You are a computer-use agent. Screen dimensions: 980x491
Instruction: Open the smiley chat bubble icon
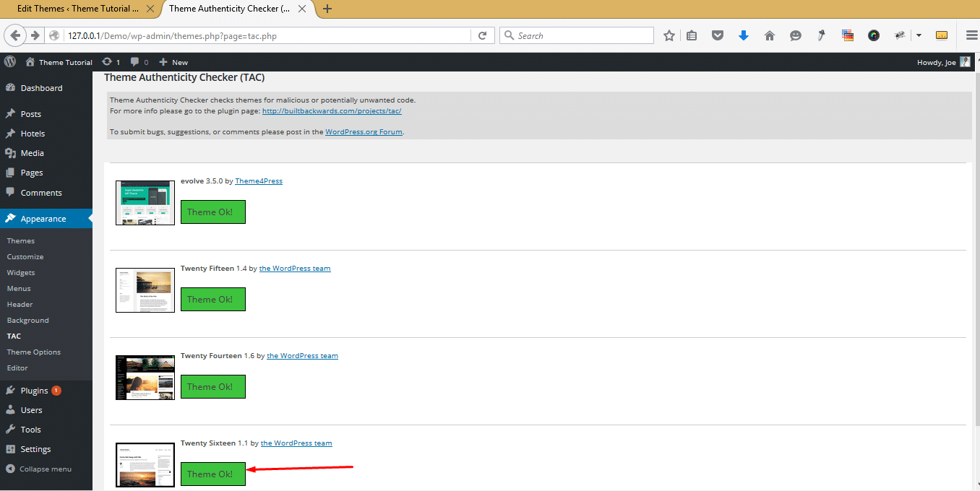click(x=796, y=35)
